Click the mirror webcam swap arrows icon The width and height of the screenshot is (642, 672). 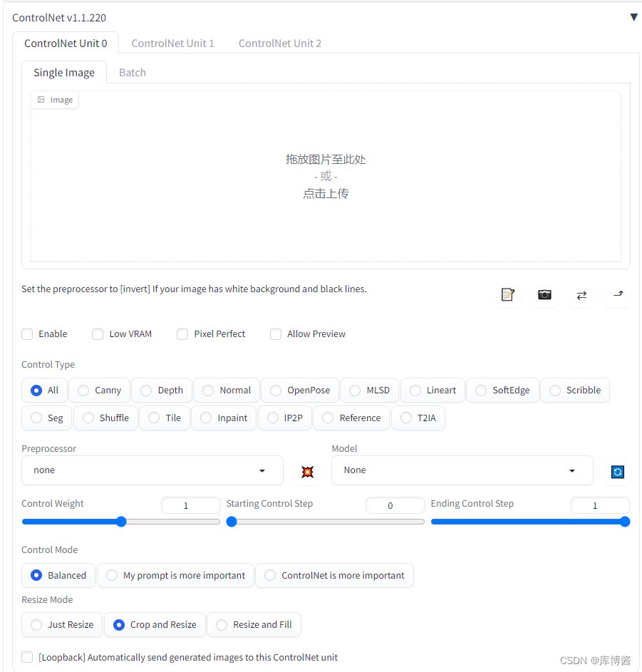tap(581, 295)
